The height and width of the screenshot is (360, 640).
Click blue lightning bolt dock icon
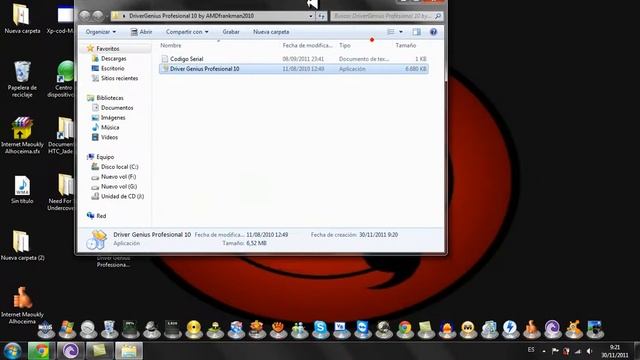510,329
